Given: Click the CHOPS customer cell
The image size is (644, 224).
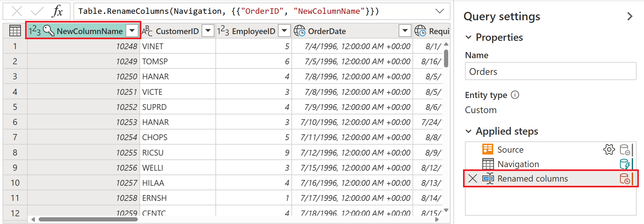Looking at the screenshot, I should pyautogui.click(x=177, y=137).
